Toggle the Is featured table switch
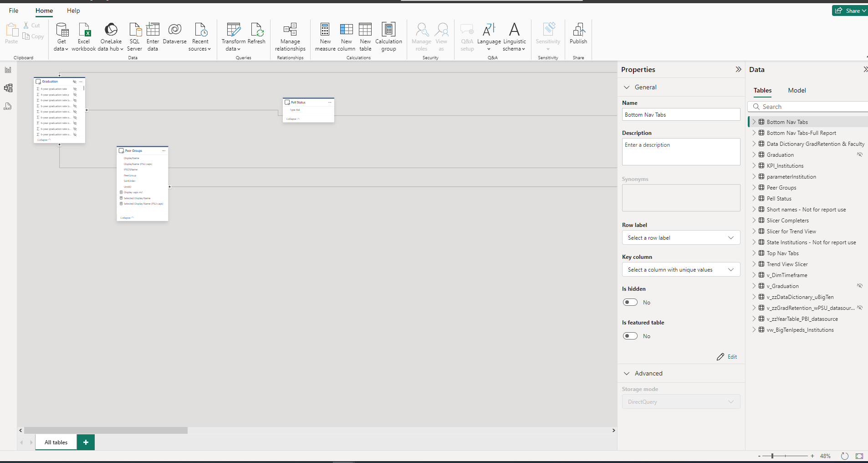868x463 pixels. point(630,336)
